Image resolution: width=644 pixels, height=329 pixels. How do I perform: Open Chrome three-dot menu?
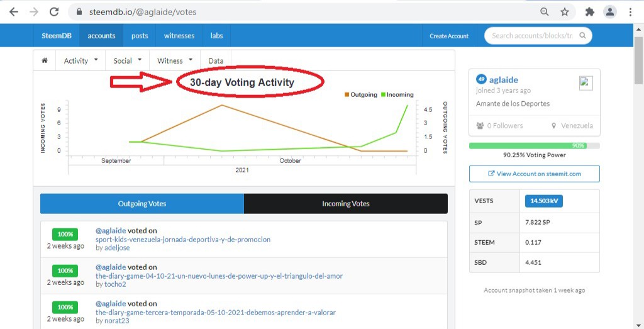click(630, 12)
